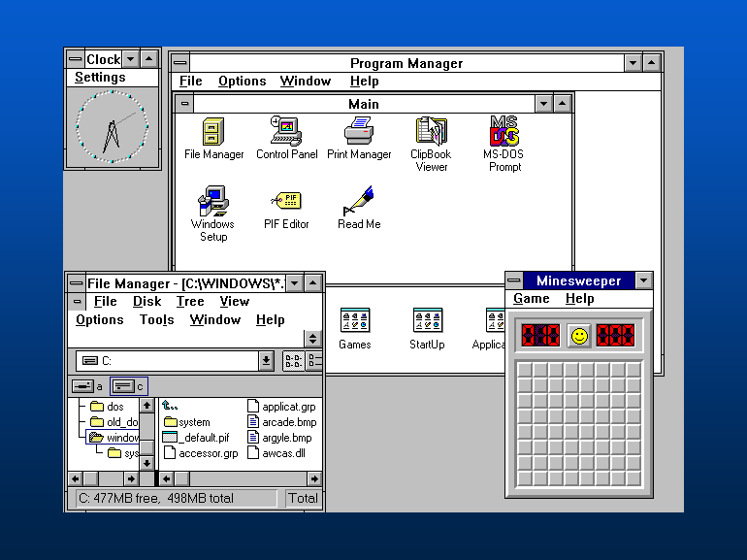747x560 pixels.
Task: Open Disk menu in File Manager
Action: [x=146, y=301]
